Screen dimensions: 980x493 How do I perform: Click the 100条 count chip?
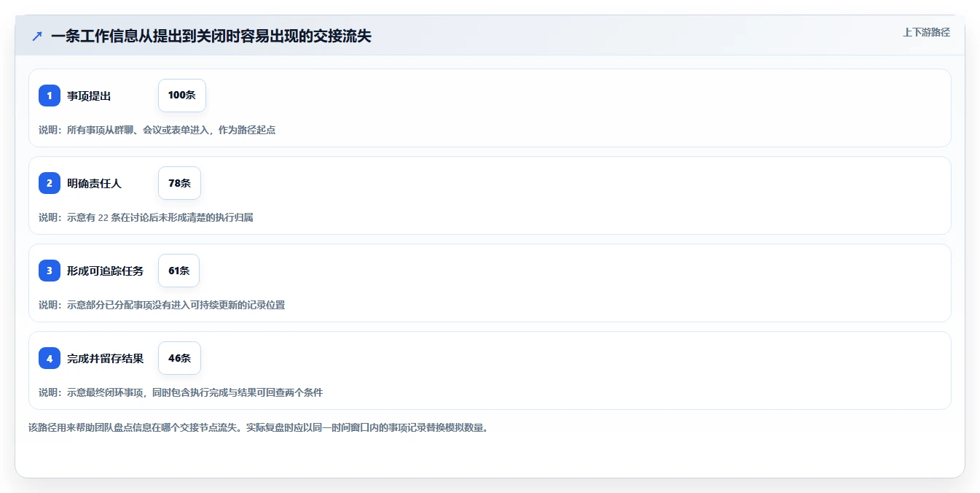(182, 96)
